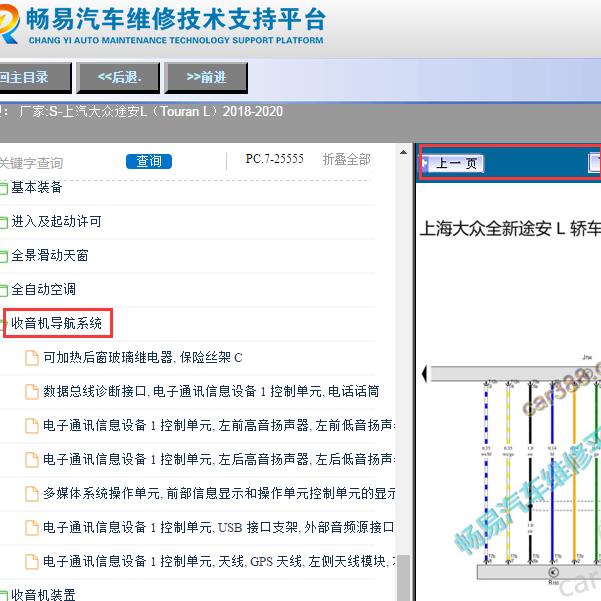This screenshot has height=601, width=601.
Task: Click the 回主目录 button
Action: (x=34, y=78)
